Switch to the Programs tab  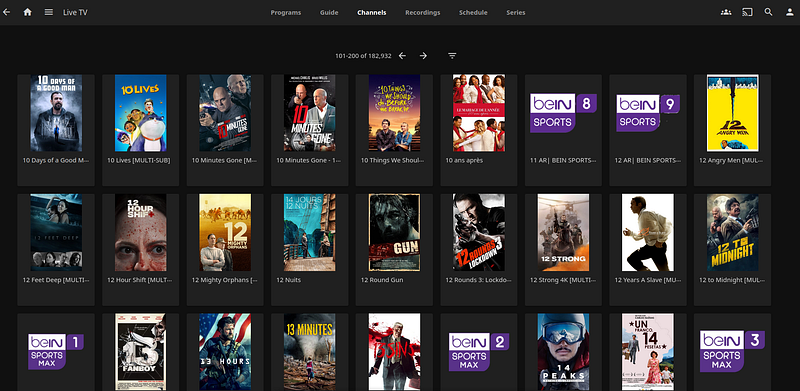(x=286, y=13)
